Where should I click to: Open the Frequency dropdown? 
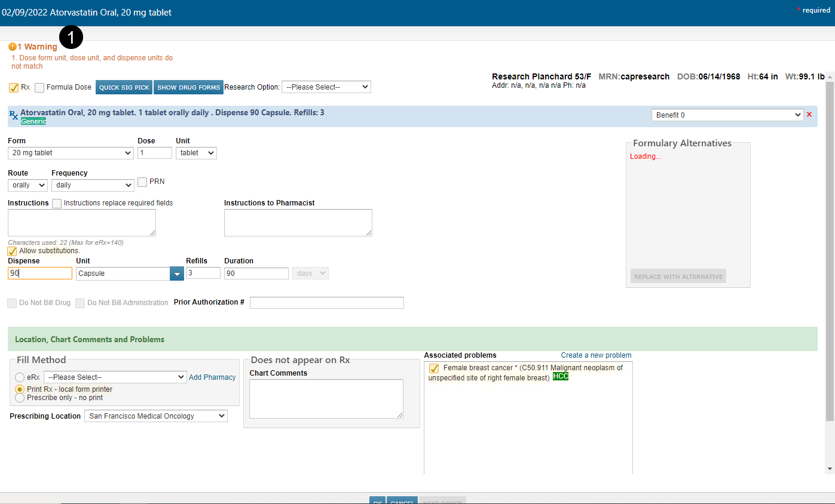(93, 185)
